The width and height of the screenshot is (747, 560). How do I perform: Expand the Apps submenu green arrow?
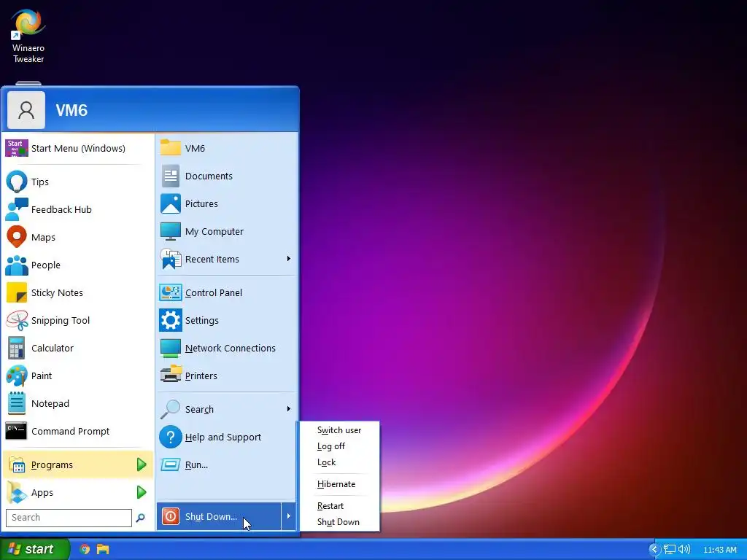(x=142, y=492)
